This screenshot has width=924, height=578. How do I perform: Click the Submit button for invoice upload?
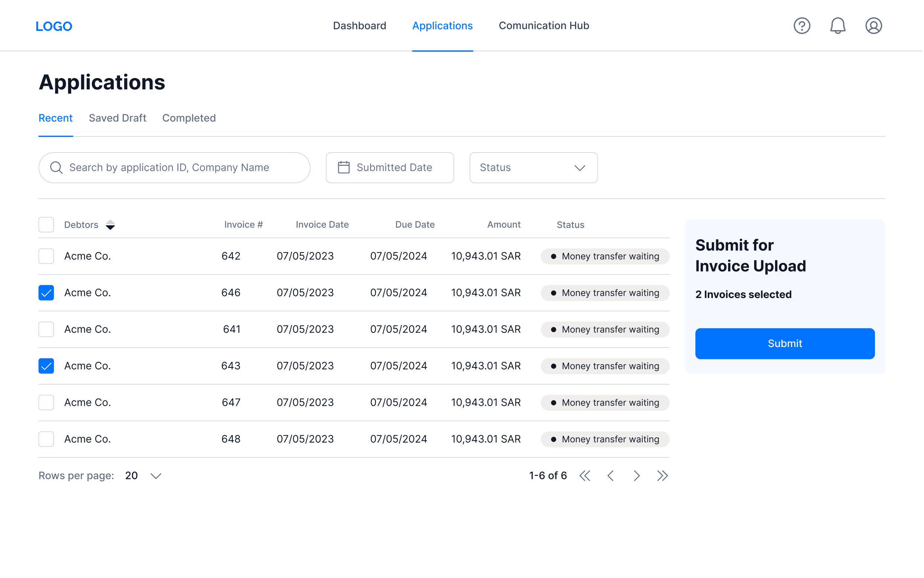coord(785,343)
